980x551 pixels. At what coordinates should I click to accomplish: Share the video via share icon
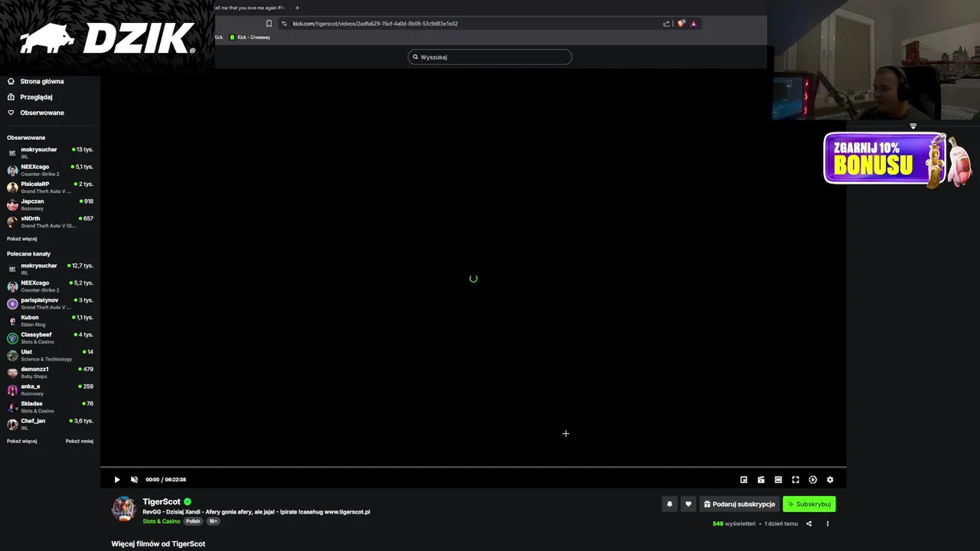coord(808,524)
